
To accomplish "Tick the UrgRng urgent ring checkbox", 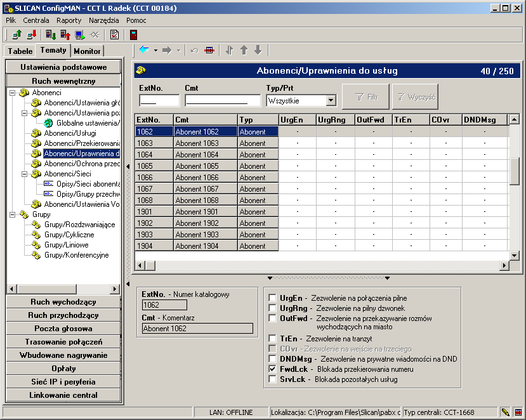I will [272, 308].
